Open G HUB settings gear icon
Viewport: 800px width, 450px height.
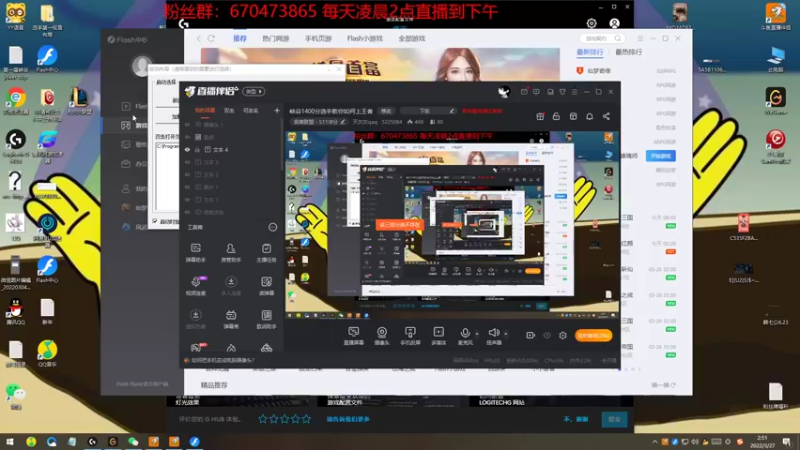coord(591,23)
